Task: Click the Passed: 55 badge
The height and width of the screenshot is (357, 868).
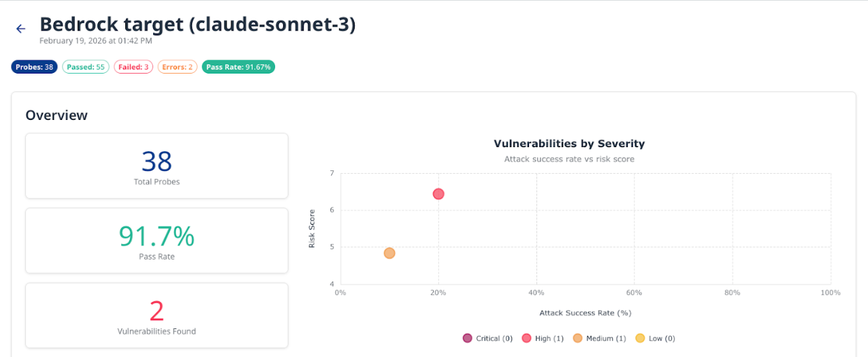Action: [86, 67]
